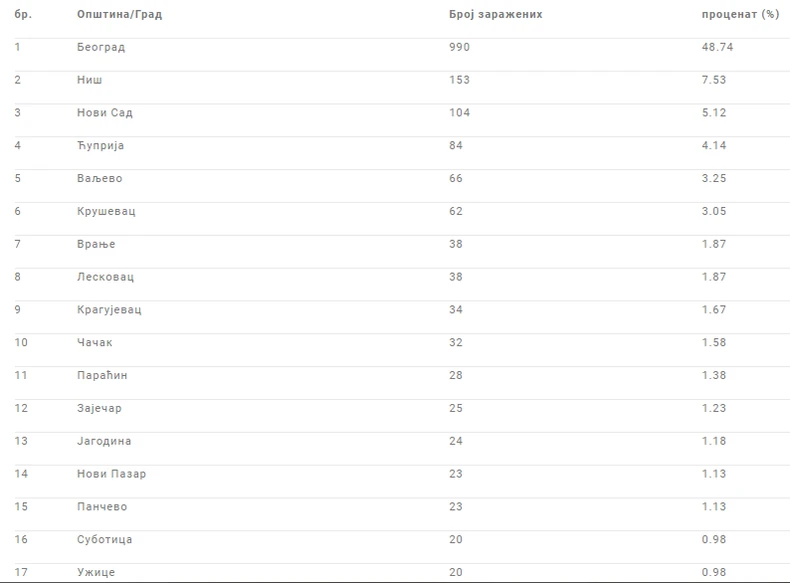
Task: Select Лесковац in the list
Action: 105,277
